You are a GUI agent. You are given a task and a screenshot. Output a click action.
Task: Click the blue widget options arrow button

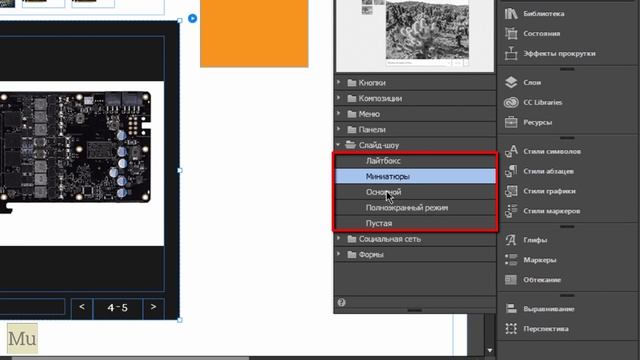192,18
